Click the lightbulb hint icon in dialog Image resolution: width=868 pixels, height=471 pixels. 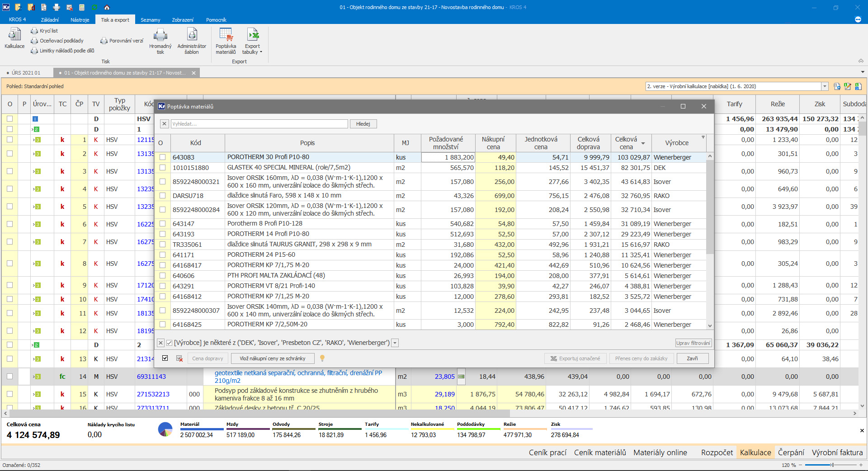(x=322, y=358)
